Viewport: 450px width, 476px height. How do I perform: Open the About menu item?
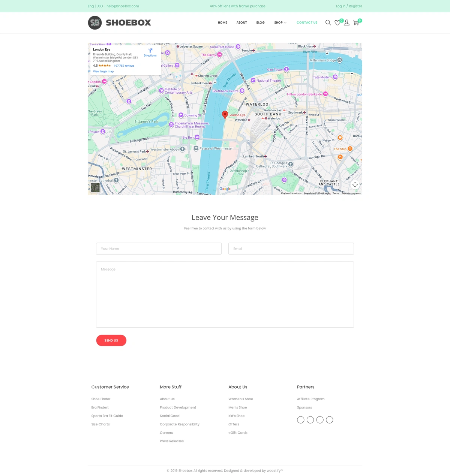pyautogui.click(x=241, y=23)
